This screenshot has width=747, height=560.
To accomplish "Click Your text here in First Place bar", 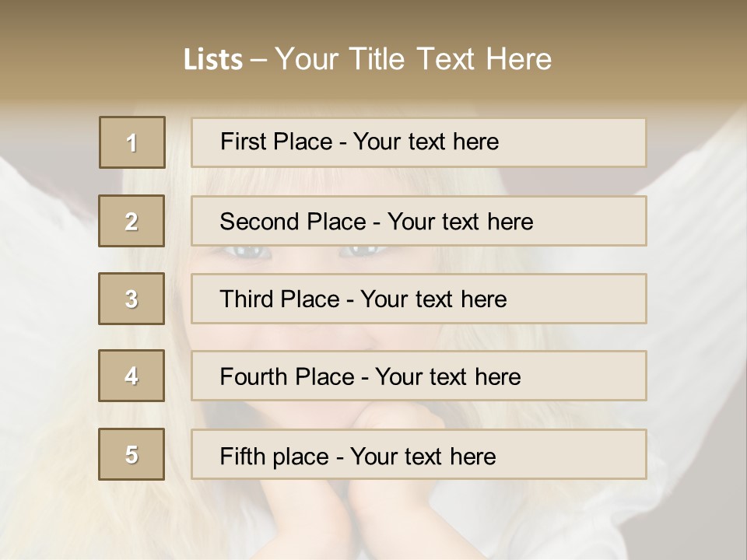I will click(426, 142).
